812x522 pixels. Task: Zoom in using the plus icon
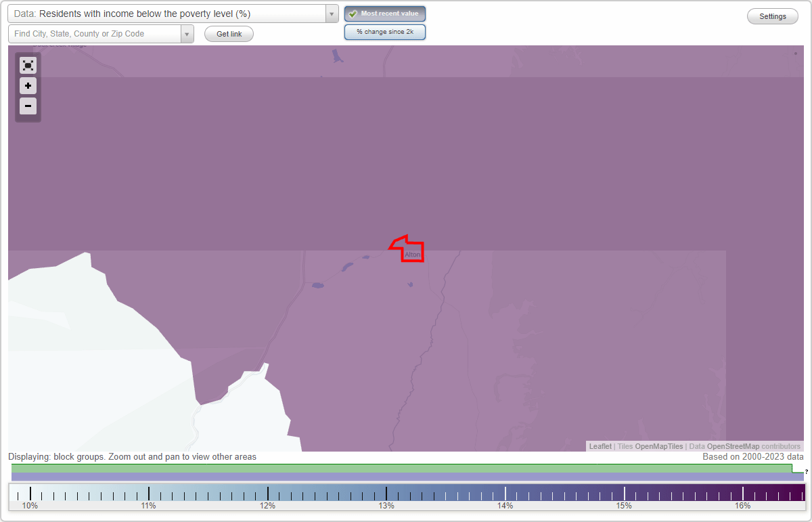point(28,86)
